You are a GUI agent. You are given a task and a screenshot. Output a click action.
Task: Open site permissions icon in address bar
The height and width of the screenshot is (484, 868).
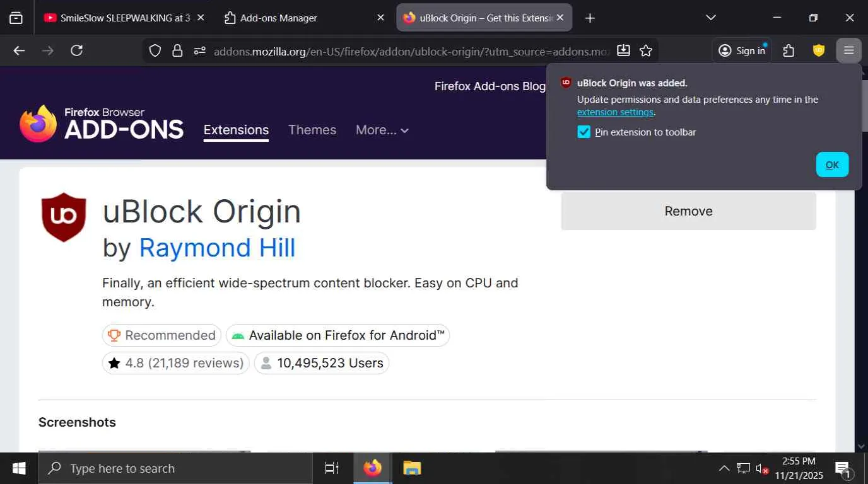coord(200,50)
